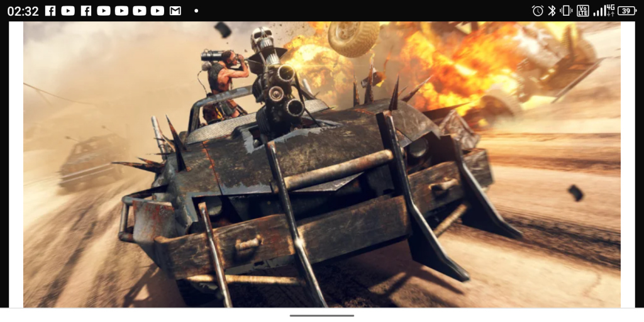Tap the rightmost YouTube notification icon
The image size is (644, 322).
(157, 11)
